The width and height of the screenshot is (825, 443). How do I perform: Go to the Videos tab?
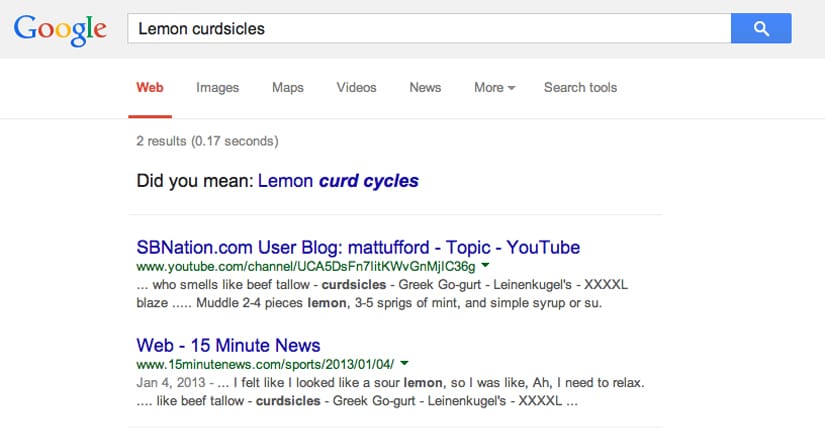tap(356, 88)
